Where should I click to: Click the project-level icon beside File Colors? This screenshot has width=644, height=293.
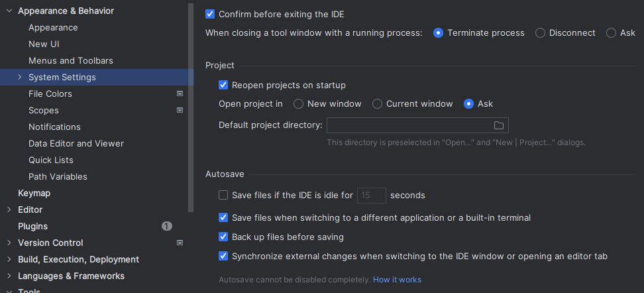[180, 93]
